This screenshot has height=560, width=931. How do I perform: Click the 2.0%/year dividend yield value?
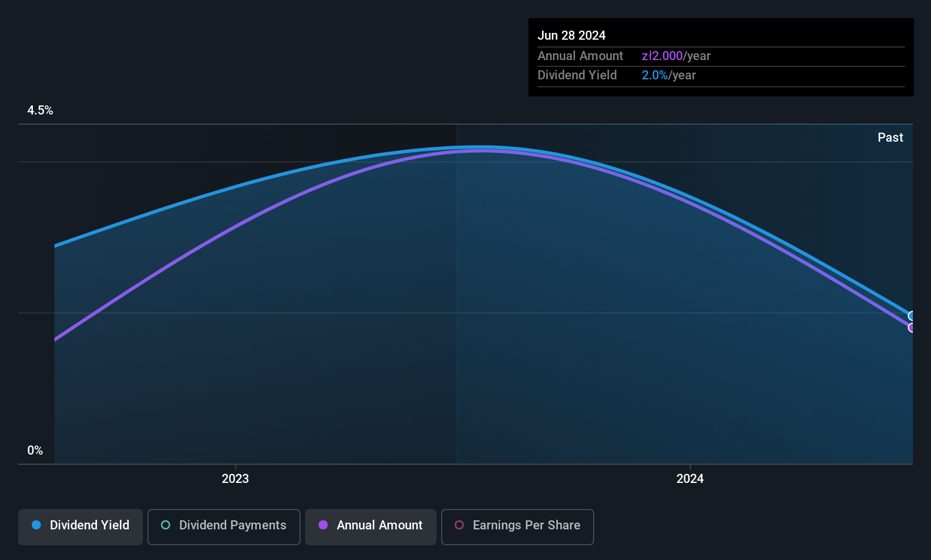[668, 75]
